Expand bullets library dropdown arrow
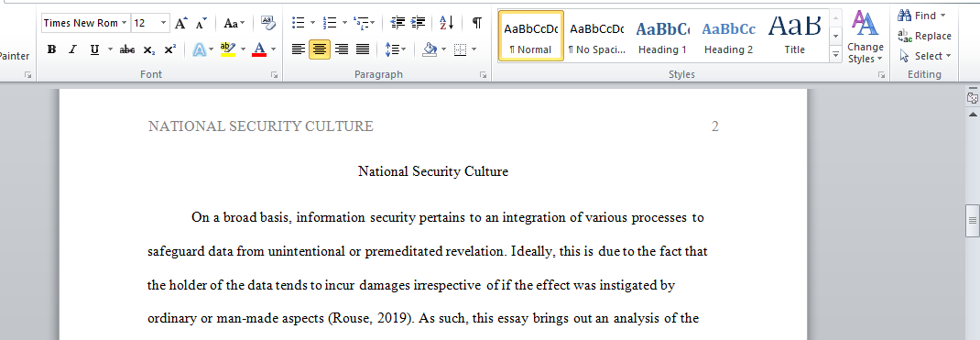This screenshot has width=980, height=340. (312, 24)
